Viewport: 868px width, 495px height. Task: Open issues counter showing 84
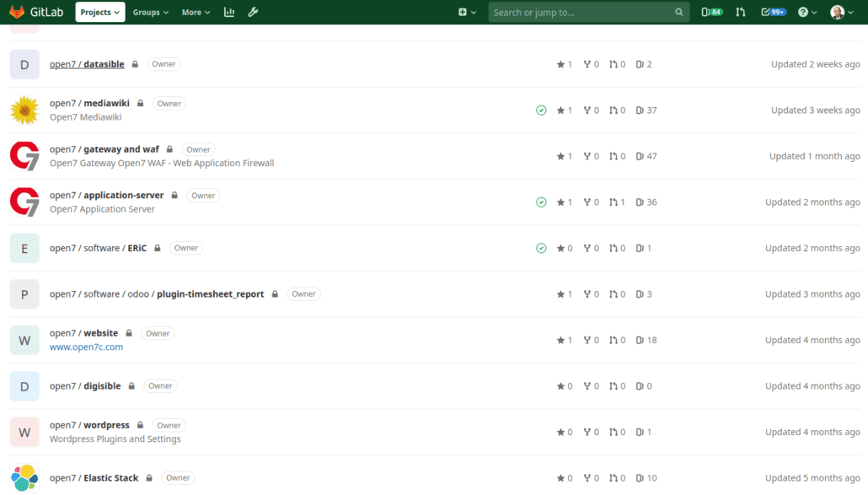tap(712, 12)
